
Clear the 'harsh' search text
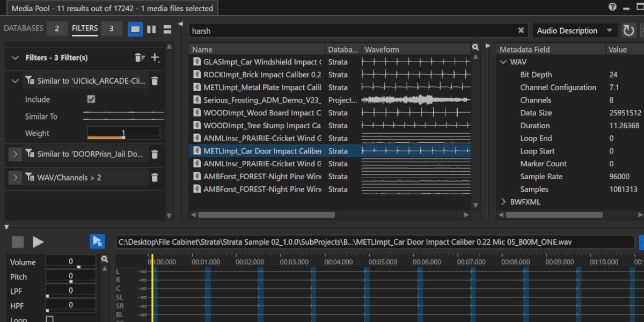click(521, 31)
